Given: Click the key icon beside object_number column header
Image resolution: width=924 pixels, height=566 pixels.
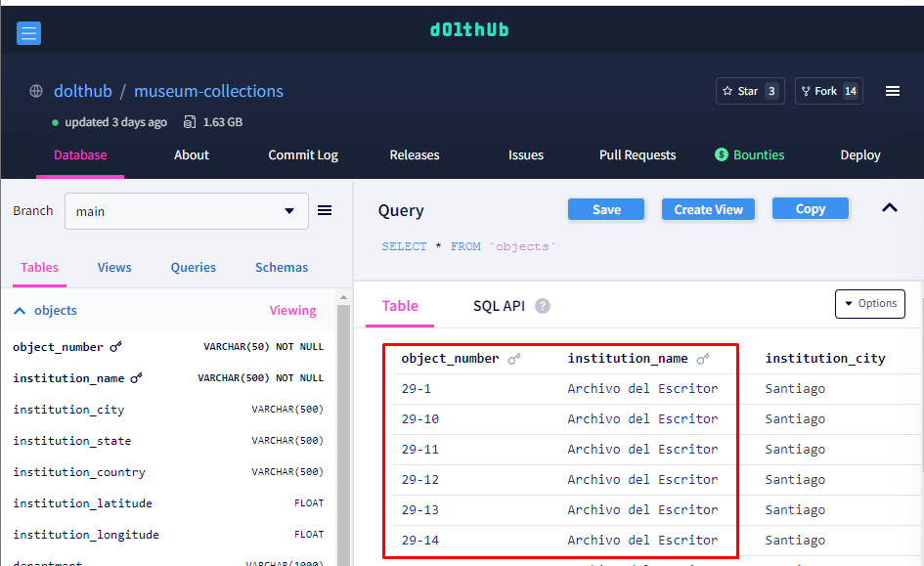Looking at the screenshot, I should [515, 358].
